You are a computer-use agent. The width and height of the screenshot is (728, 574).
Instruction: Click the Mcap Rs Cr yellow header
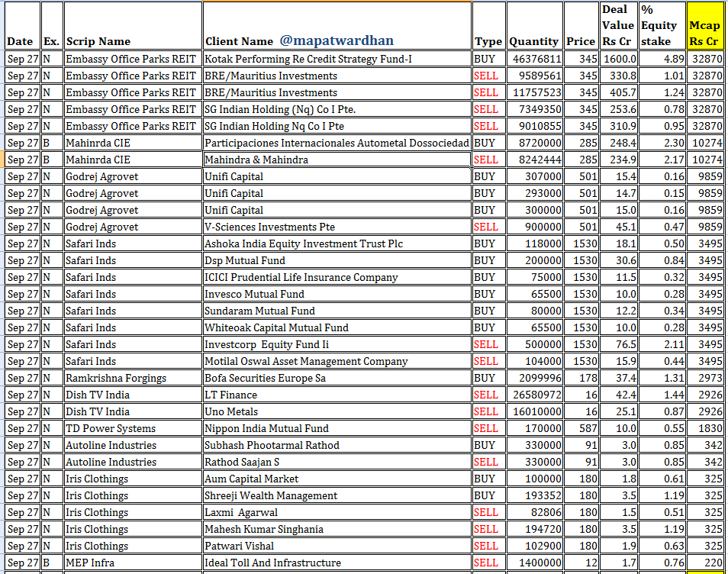tap(704, 25)
